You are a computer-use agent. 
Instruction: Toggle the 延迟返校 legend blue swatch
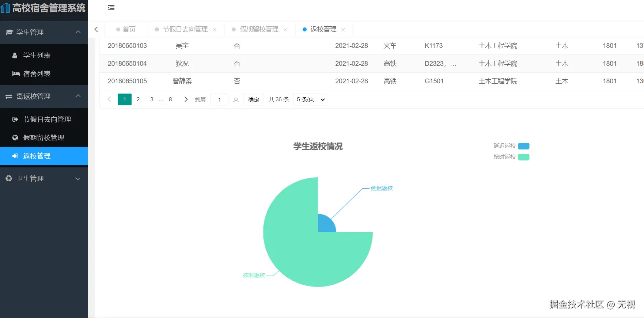(524, 146)
